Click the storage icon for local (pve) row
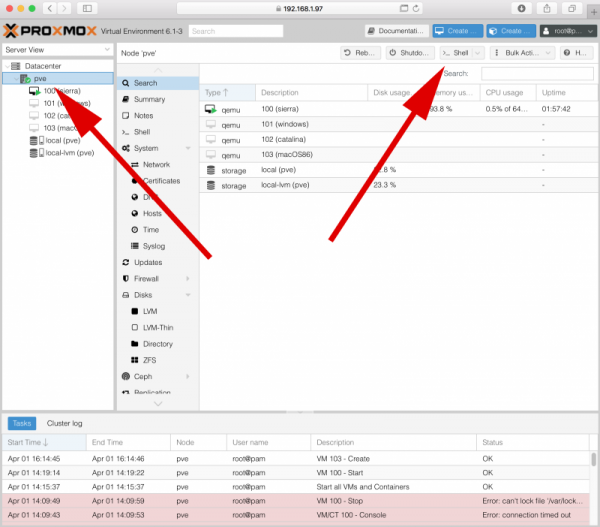600x527 pixels. coord(211,170)
